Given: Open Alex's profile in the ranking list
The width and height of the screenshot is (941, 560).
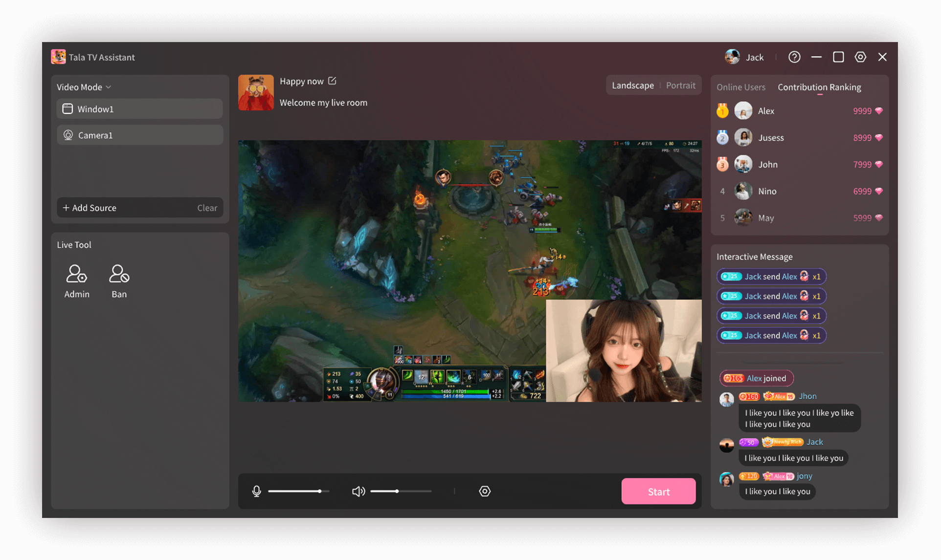Looking at the screenshot, I should click(x=744, y=110).
